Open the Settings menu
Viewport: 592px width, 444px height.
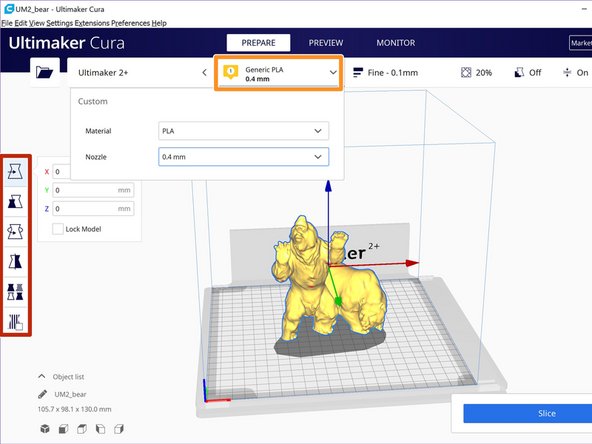click(60, 23)
